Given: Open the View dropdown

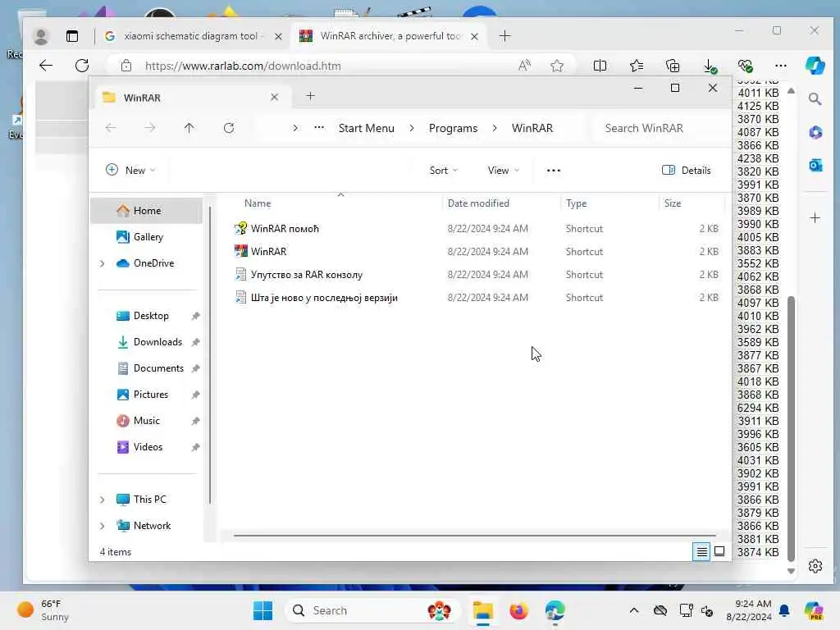Looking at the screenshot, I should [503, 171].
